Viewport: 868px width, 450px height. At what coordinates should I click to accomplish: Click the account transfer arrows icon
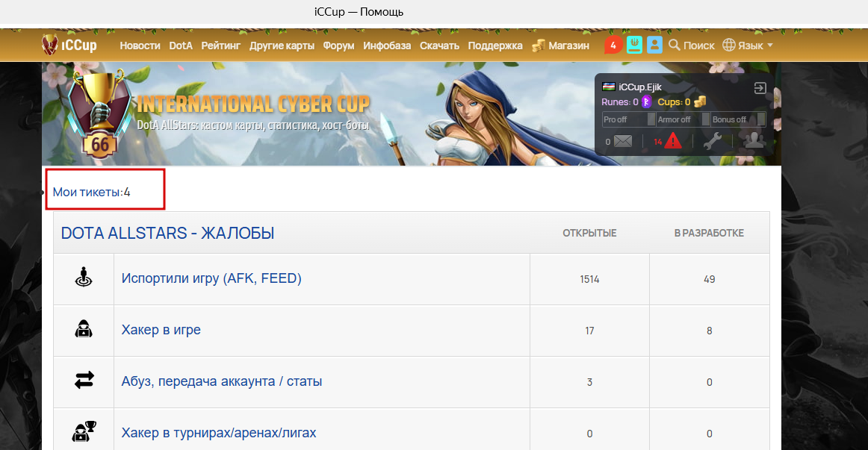[x=84, y=381]
